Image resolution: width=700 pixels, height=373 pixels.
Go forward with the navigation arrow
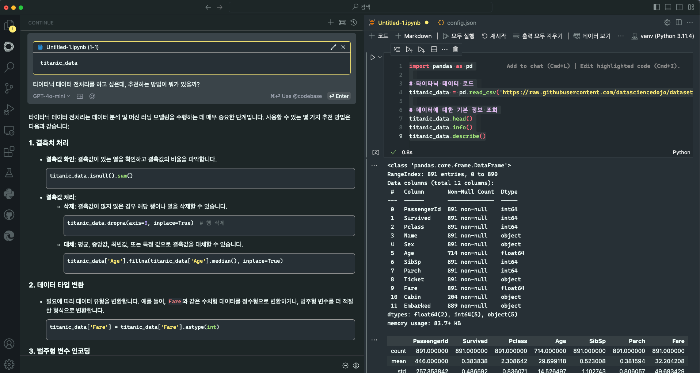pos(220,7)
